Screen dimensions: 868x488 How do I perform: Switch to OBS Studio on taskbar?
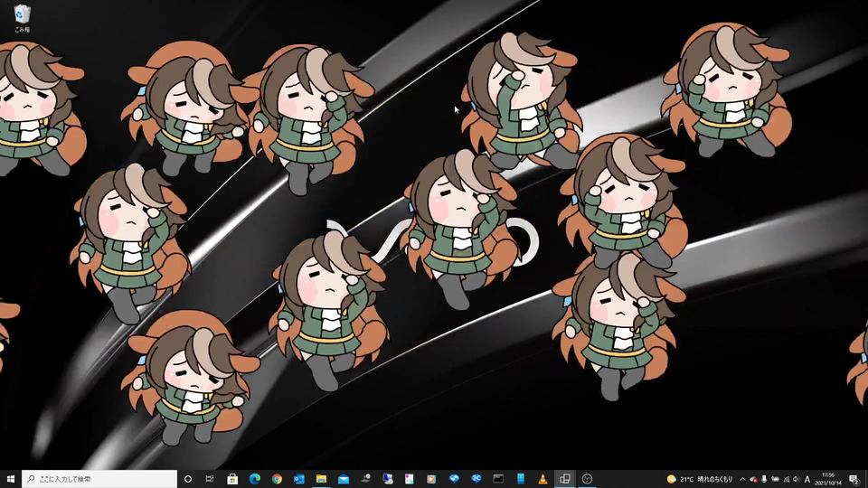coord(588,479)
